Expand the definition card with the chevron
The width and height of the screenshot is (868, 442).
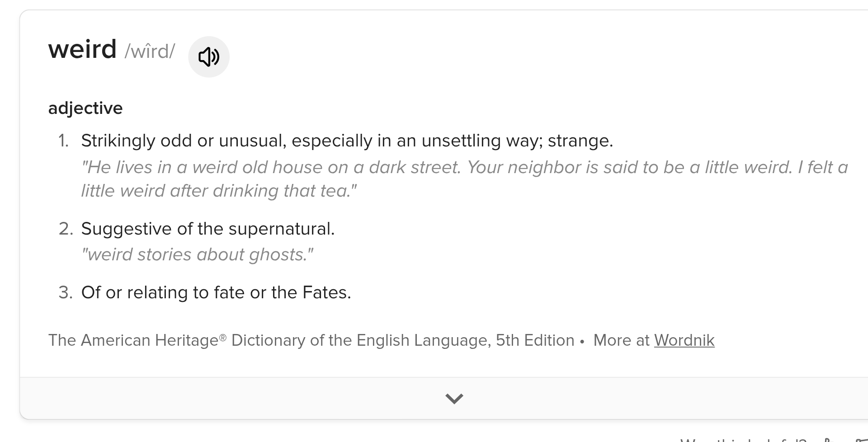(x=454, y=398)
